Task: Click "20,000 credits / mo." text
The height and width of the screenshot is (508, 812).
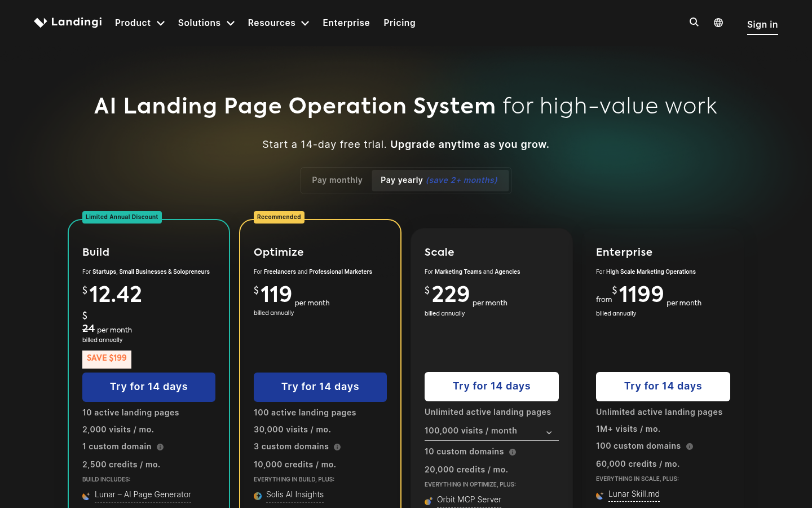Action: [466, 470]
